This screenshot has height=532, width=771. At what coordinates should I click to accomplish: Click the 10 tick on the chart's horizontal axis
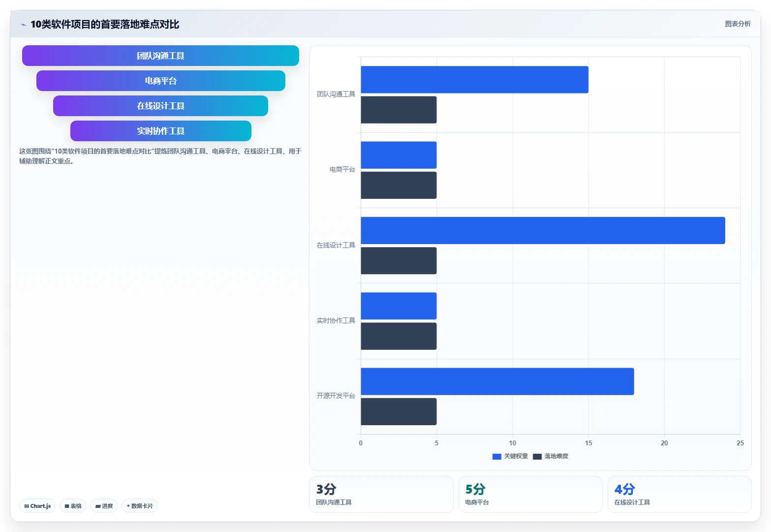tap(513, 443)
